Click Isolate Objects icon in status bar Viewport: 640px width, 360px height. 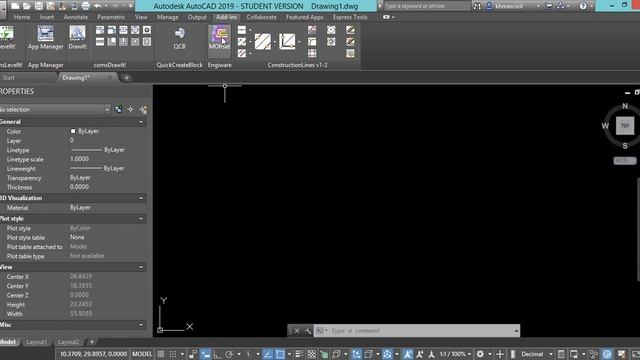tap(594, 354)
